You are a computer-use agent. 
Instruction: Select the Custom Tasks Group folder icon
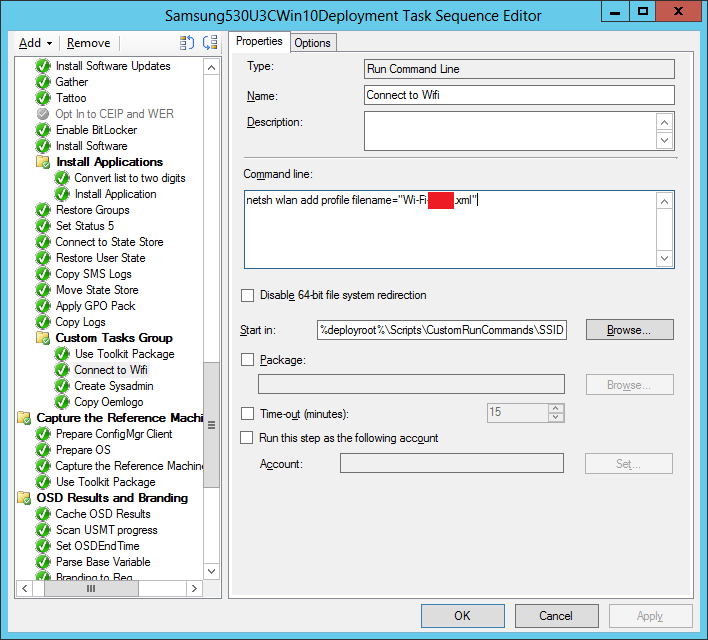[x=43, y=338]
